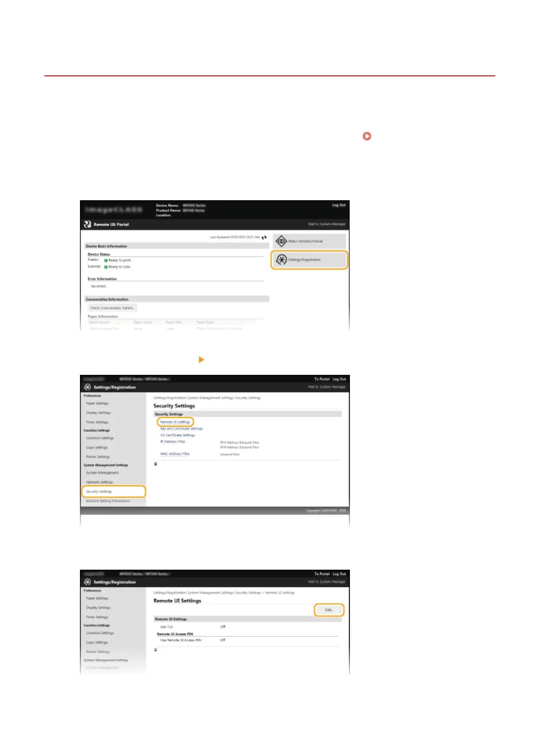Click the refresh arrows icon beside Last Updated
Image resolution: width=535 pixels, height=756 pixels.
coord(264,237)
